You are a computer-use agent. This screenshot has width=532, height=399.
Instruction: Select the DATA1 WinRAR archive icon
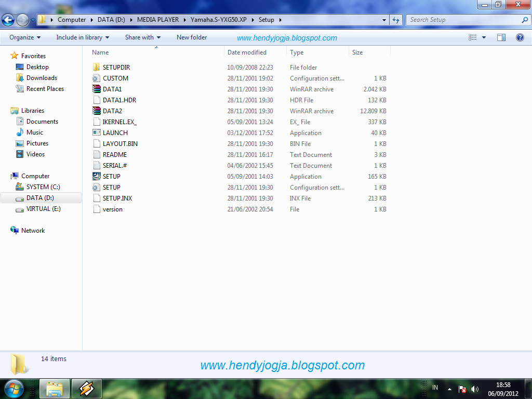[96, 89]
